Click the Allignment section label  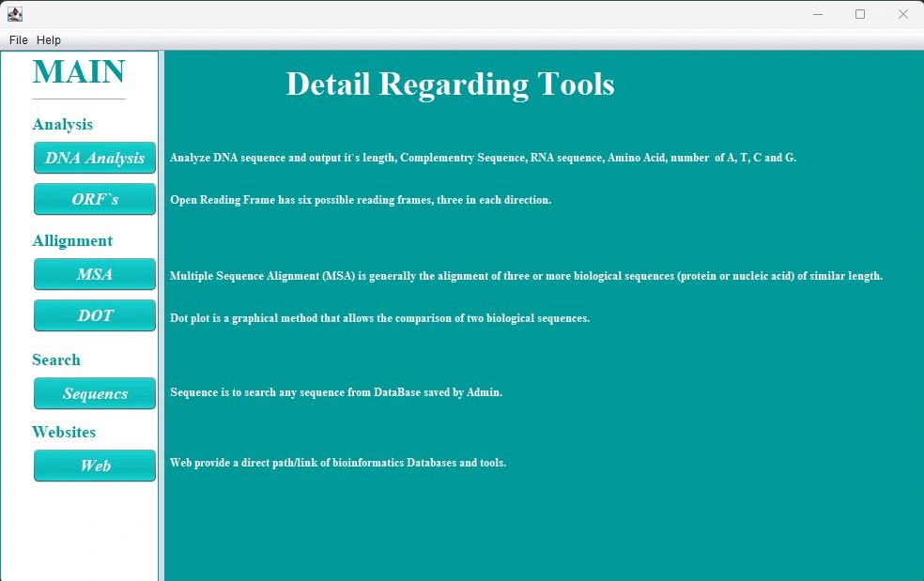tap(72, 240)
